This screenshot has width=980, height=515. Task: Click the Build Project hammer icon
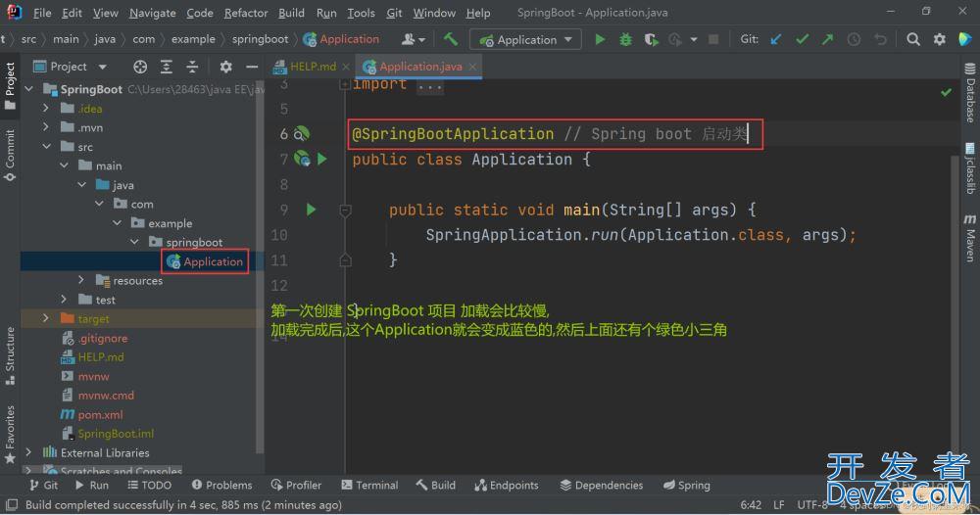click(450, 39)
